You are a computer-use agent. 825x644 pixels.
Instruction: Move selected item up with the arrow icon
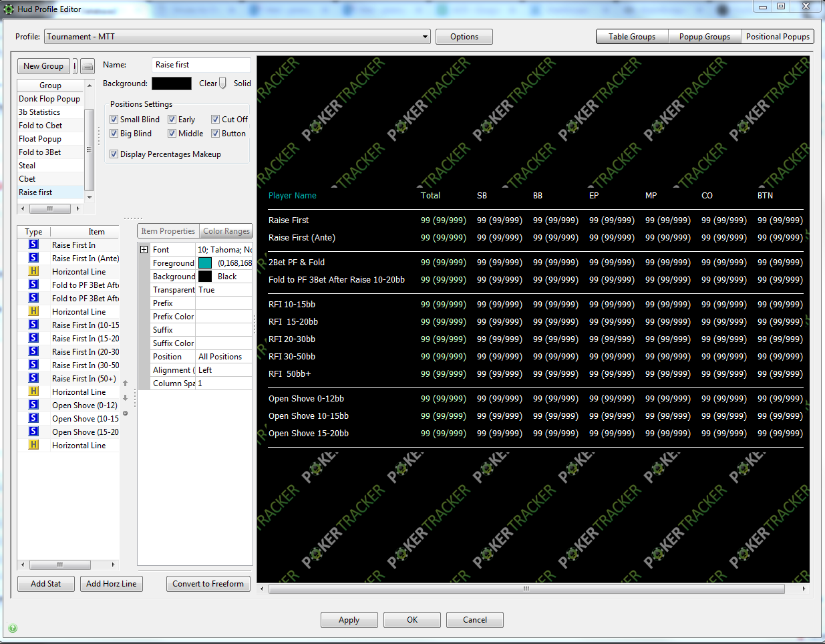click(x=125, y=383)
